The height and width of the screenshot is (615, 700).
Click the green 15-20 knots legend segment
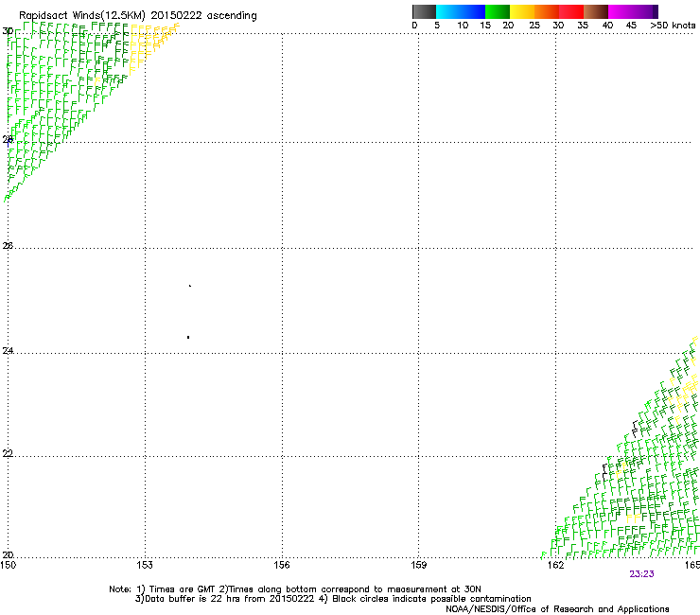(498, 11)
